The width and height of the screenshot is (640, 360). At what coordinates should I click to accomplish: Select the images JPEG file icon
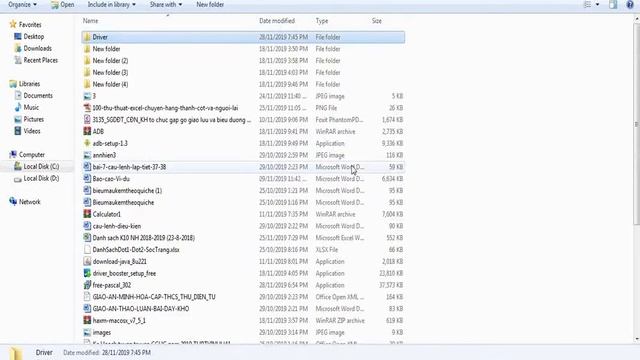point(87,333)
